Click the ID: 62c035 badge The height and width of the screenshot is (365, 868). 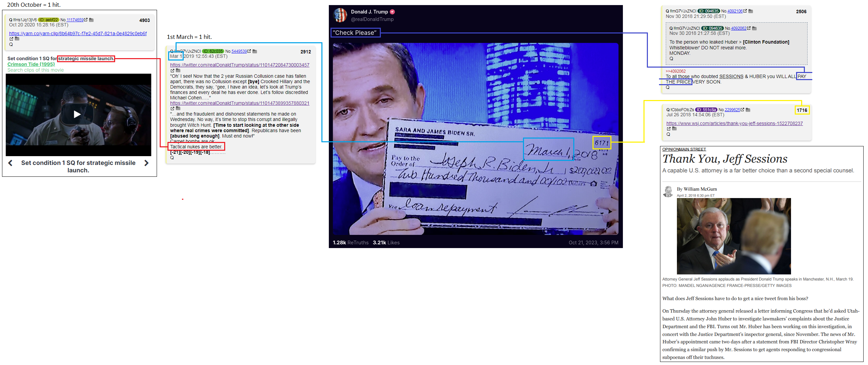click(213, 51)
